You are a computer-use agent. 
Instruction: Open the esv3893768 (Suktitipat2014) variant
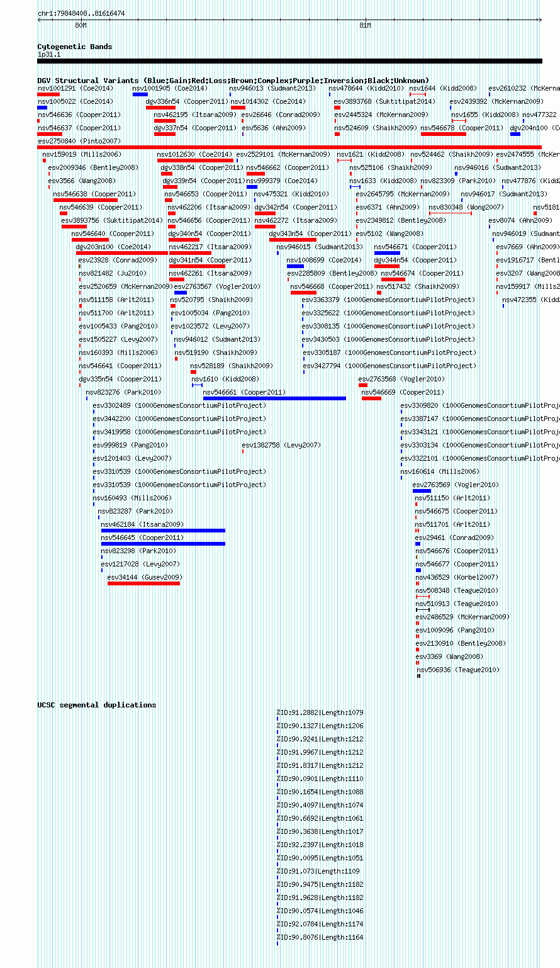click(x=384, y=101)
